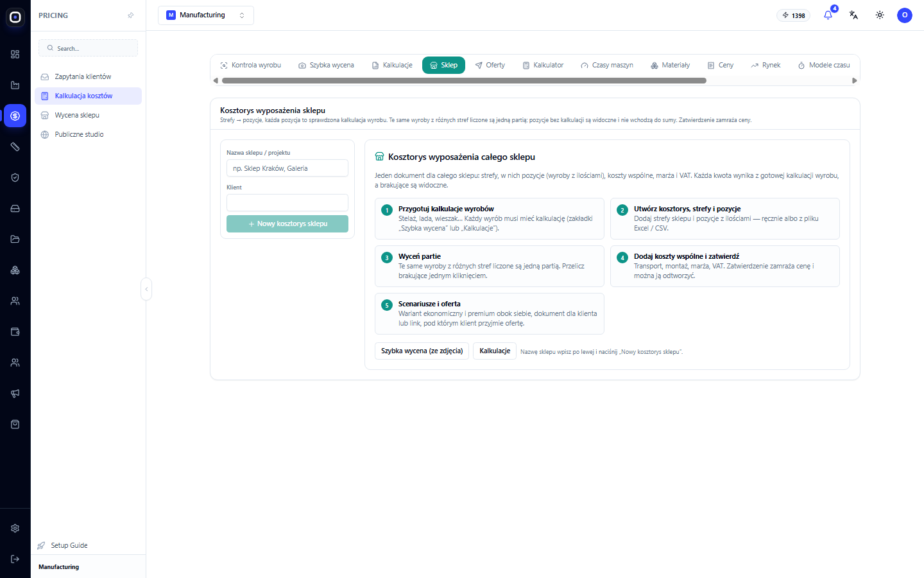This screenshot has width=924, height=578.
Task: Open the shield-check icon in the left rail
Action: pyautogui.click(x=15, y=178)
